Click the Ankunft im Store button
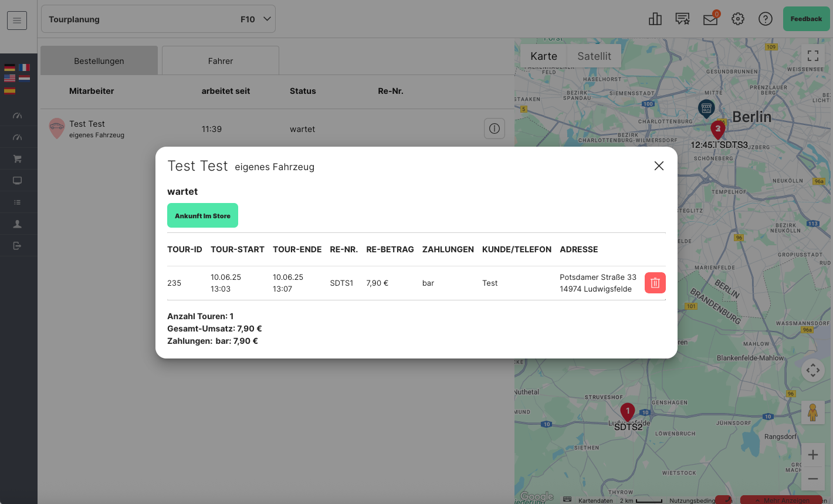The height and width of the screenshot is (504, 833). tap(202, 216)
